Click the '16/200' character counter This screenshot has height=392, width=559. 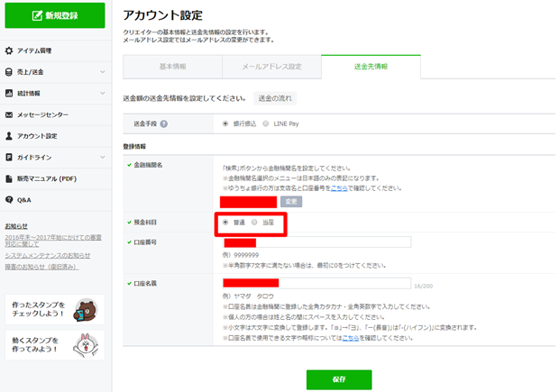(x=424, y=287)
